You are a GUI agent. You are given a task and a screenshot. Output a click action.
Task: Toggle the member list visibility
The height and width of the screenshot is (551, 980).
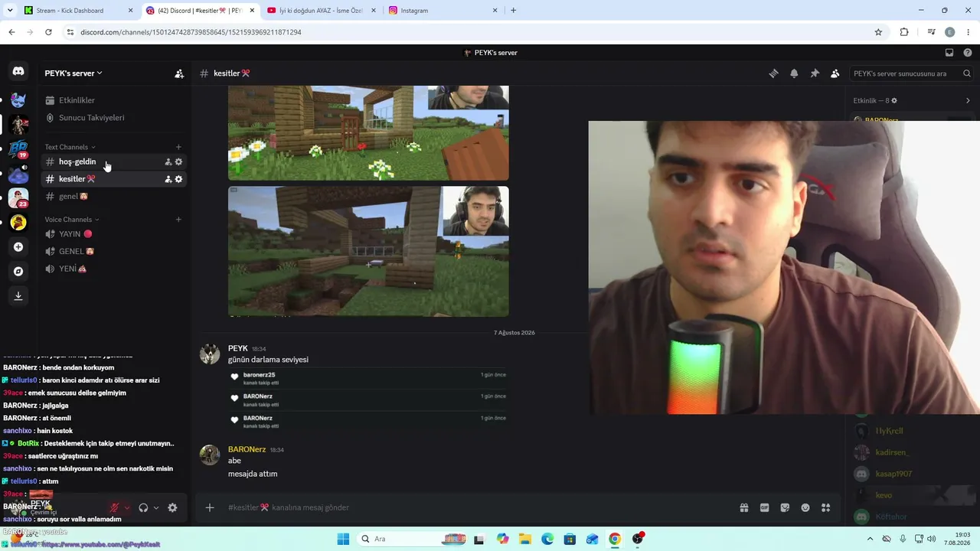pyautogui.click(x=835, y=73)
